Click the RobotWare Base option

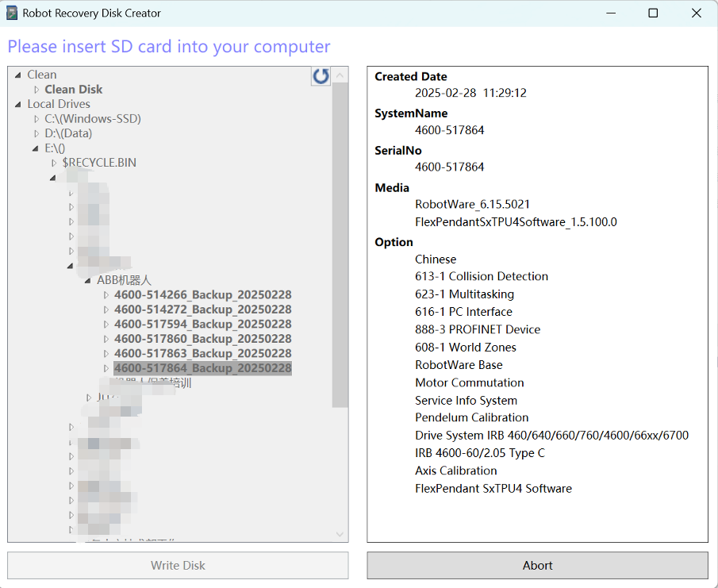[459, 365]
